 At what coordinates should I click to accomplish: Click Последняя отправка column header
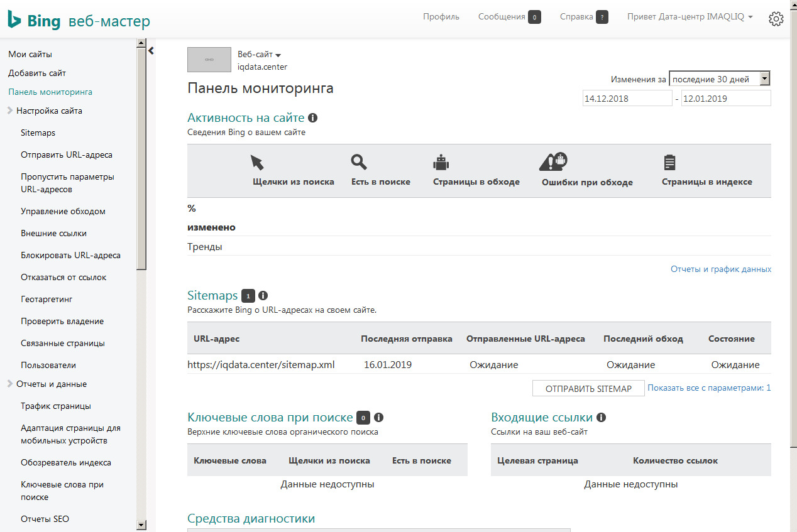[x=407, y=339]
